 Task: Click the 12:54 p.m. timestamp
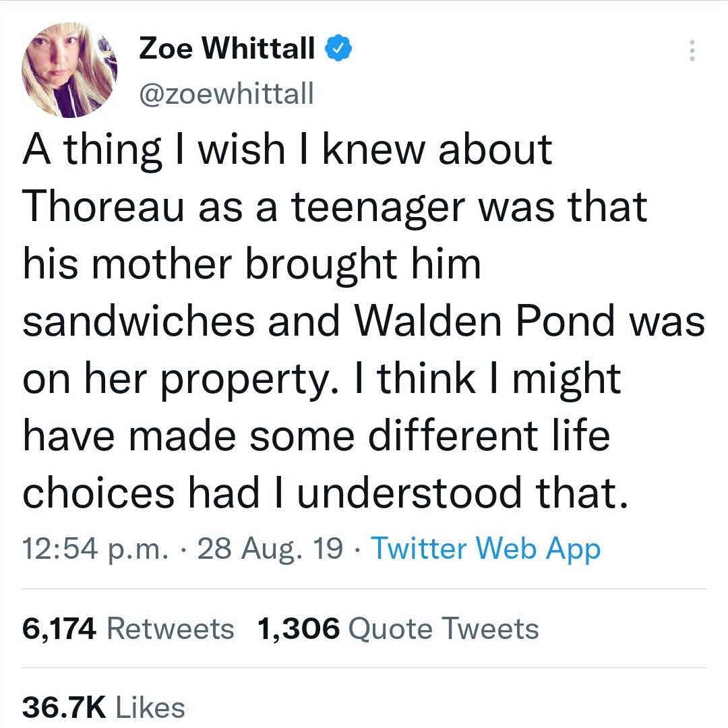pos(94,549)
